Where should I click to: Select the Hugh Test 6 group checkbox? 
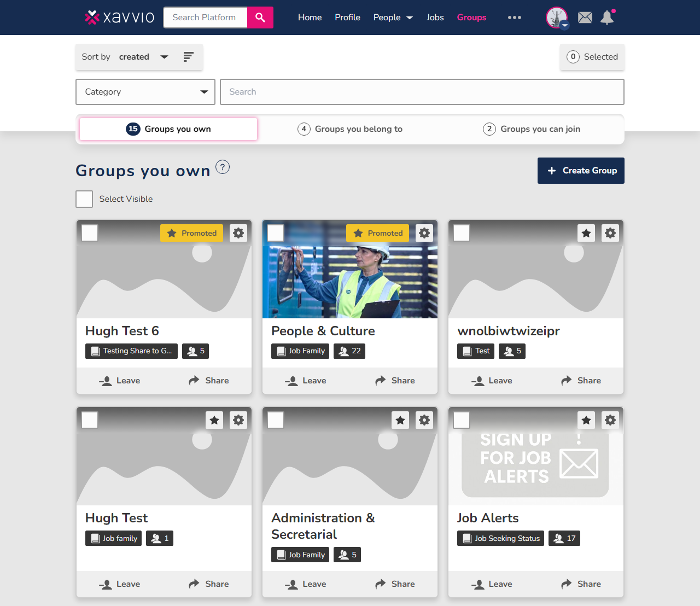click(x=90, y=233)
